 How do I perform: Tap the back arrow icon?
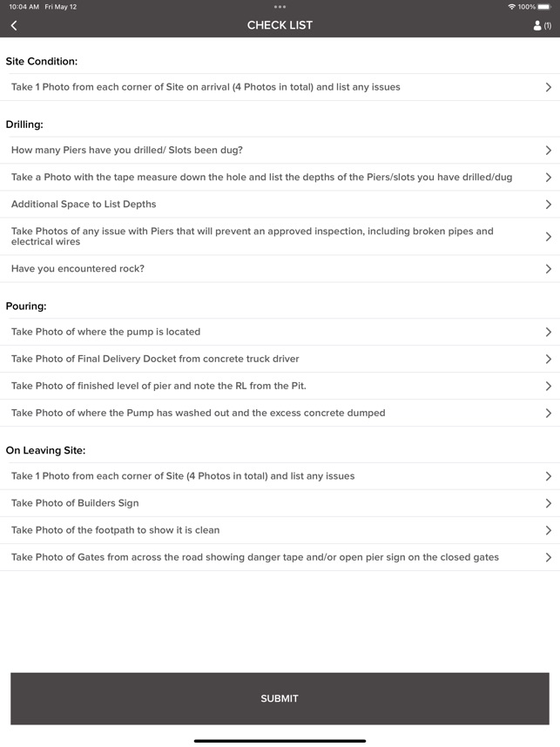14,25
